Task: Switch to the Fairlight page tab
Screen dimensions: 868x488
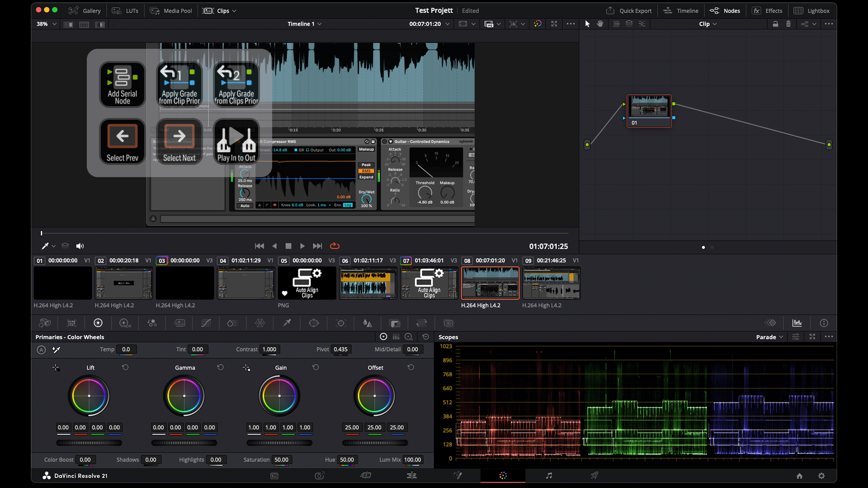Action: (x=549, y=475)
